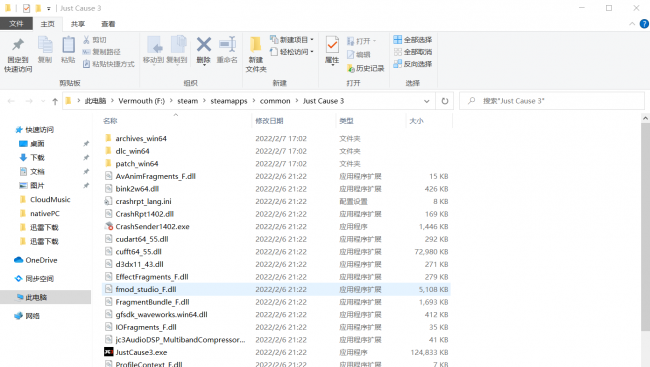Select the fmod_studio_F.dll file
This screenshot has height=367, width=650.
tap(146, 289)
